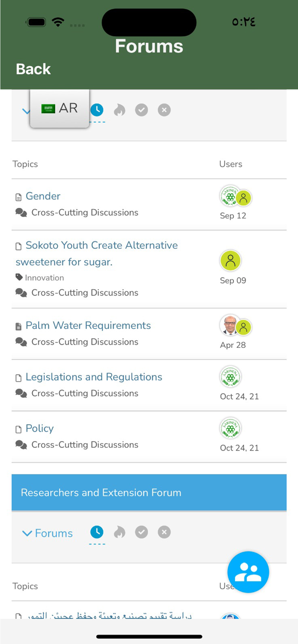Image resolution: width=298 pixels, height=644 pixels.
Task: Filter topics by the flame popularity icon
Action: 119,110
